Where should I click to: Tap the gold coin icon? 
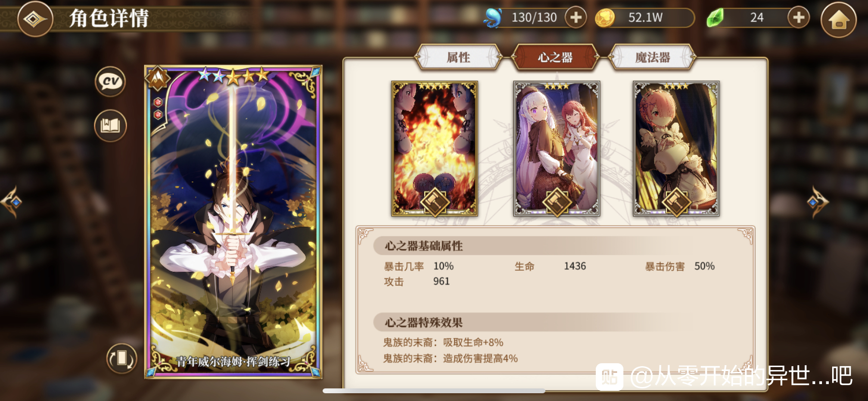point(604,18)
